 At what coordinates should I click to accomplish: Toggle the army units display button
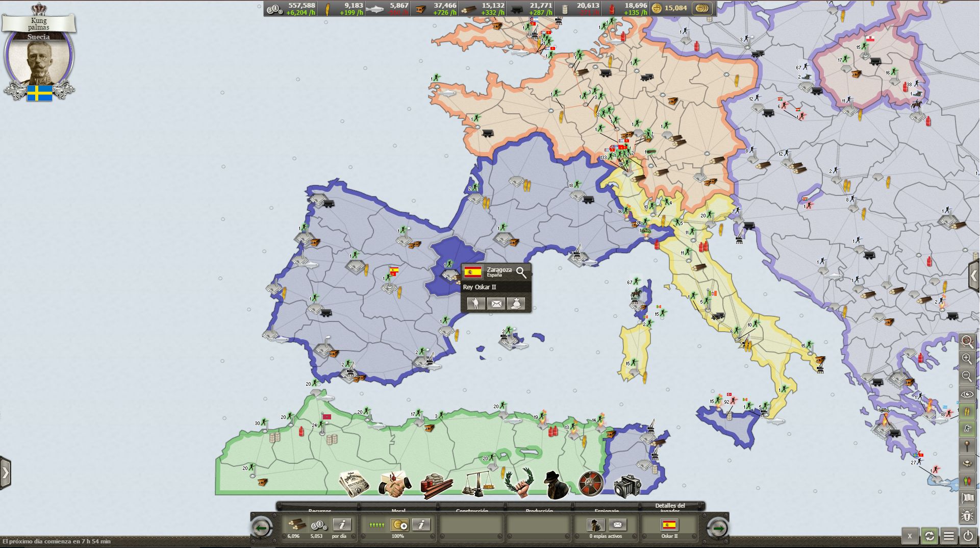point(967,429)
